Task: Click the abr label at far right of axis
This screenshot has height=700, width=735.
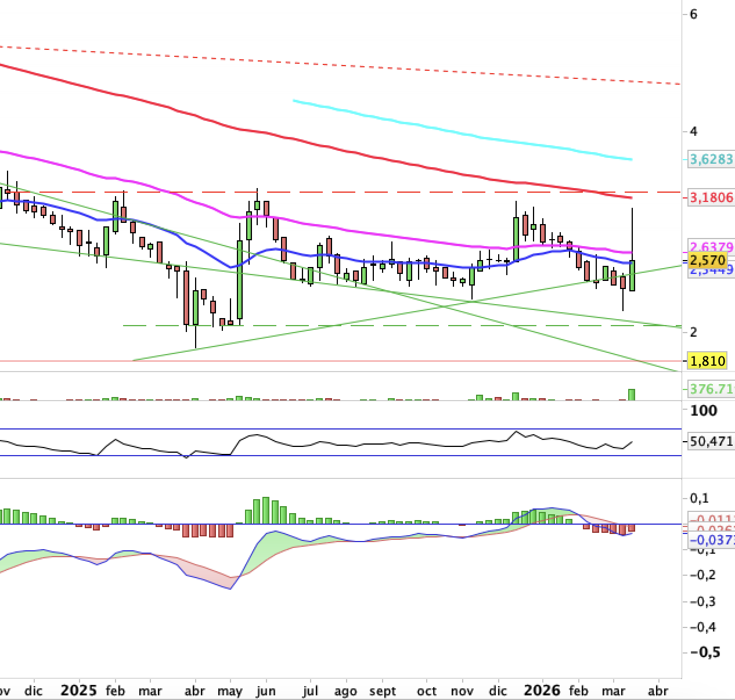Action: point(658,691)
